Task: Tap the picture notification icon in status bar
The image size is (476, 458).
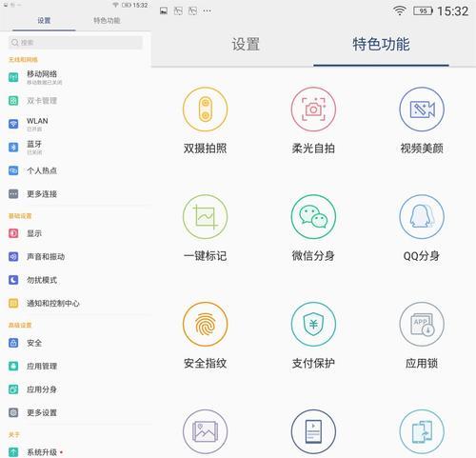Action: [x=164, y=11]
